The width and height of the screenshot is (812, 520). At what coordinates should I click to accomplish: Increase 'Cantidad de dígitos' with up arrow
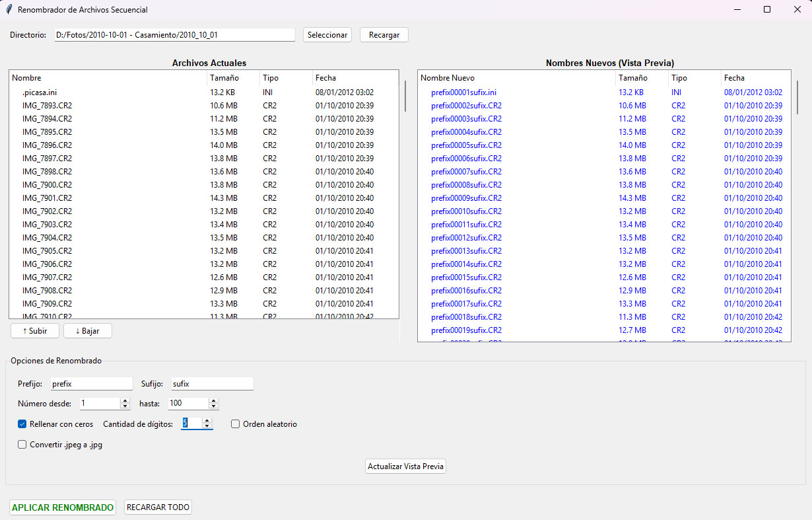point(207,421)
